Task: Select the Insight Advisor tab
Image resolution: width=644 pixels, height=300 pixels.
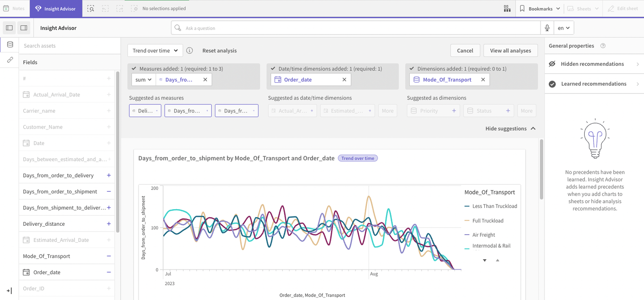Action: 56,8
